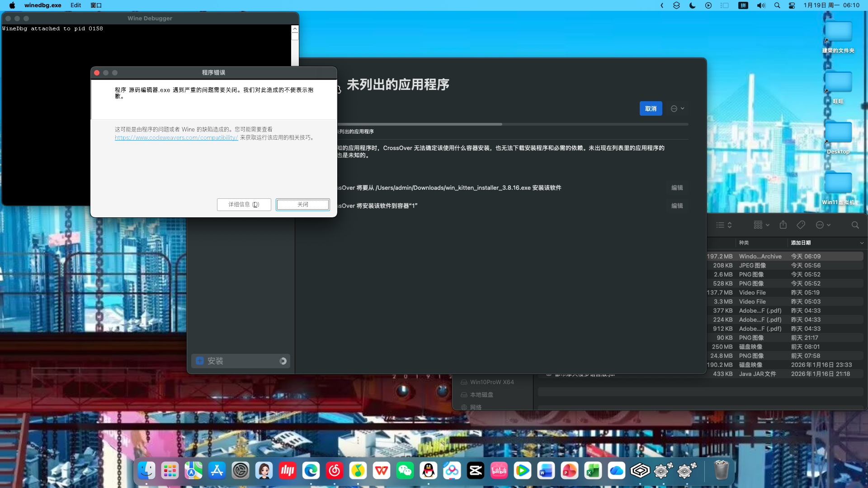Screen dimensions: 868x488
Task: Open the volume control in menu bar
Action: coord(761,5)
